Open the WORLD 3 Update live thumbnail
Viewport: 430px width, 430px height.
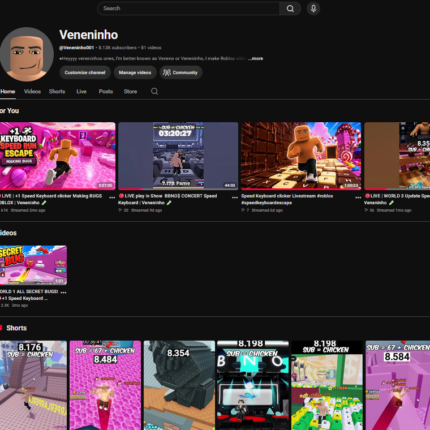(x=397, y=156)
